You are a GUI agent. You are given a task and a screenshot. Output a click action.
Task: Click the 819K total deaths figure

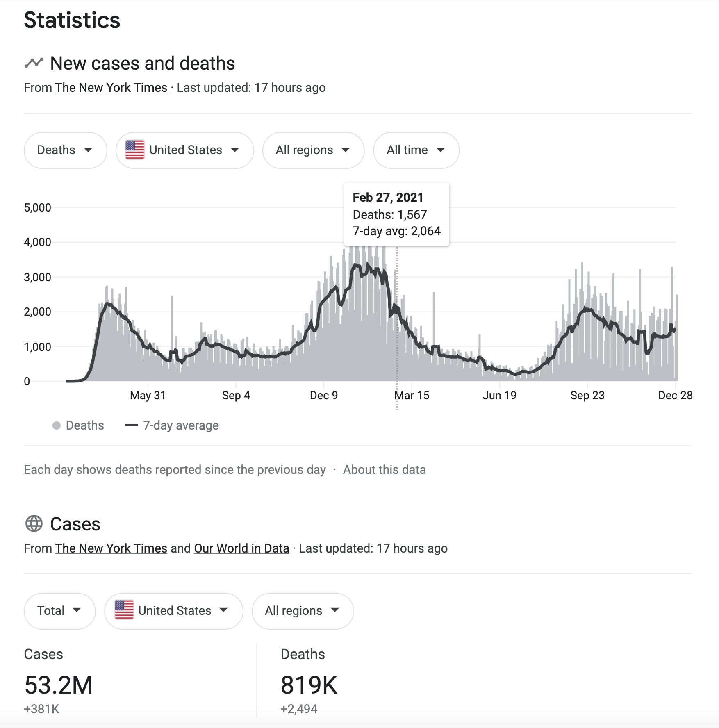coord(309,685)
